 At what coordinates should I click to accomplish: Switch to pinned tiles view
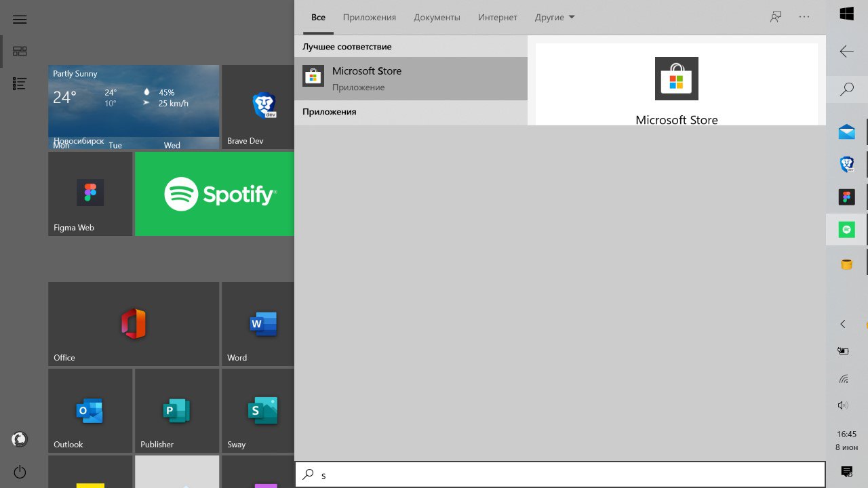[x=20, y=52]
